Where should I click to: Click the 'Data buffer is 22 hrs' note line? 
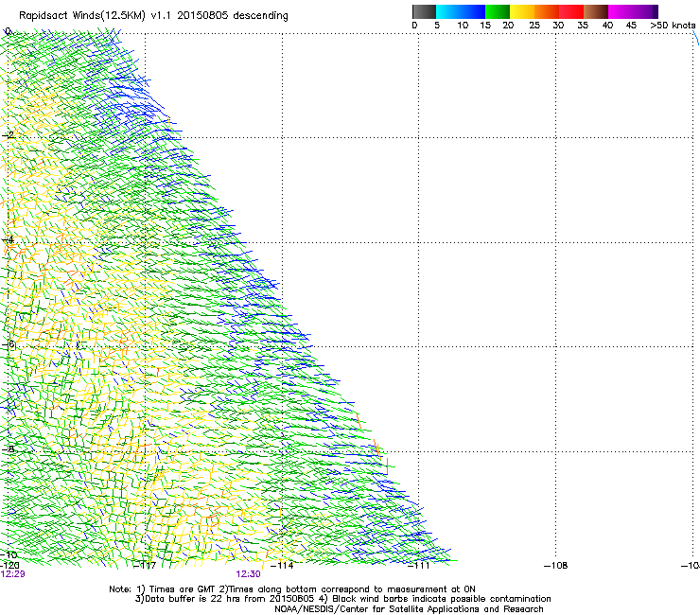(x=342, y=599)
